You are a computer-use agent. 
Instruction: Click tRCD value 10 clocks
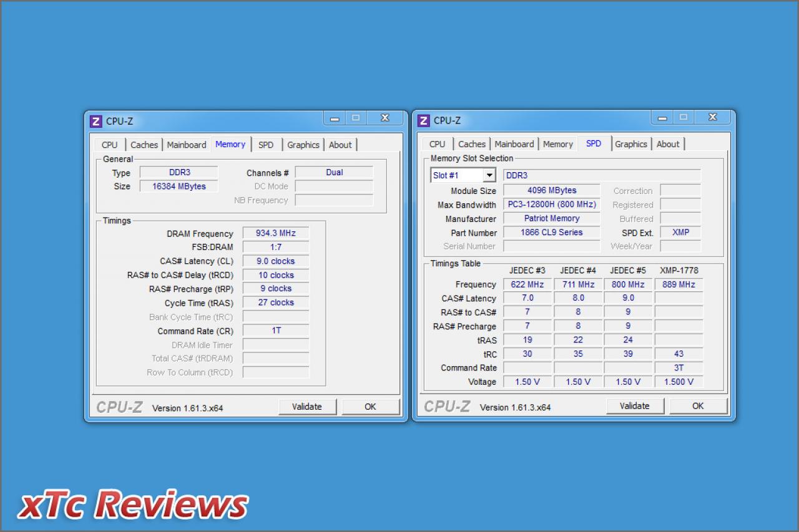point(276,275)
